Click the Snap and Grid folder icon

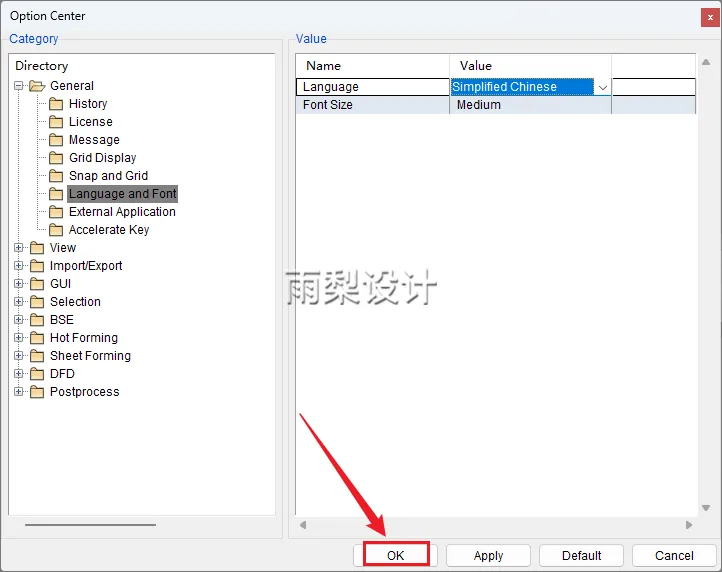[x=56, y=176]
